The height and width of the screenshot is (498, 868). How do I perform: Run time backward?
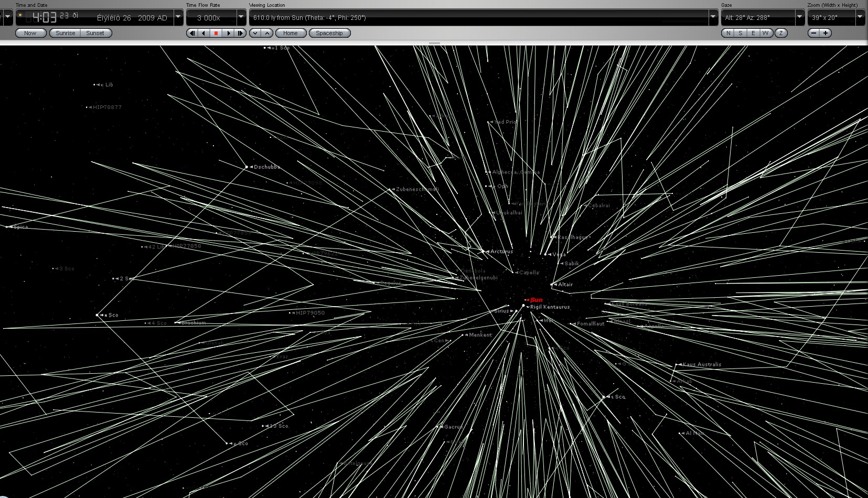(204, 33)
